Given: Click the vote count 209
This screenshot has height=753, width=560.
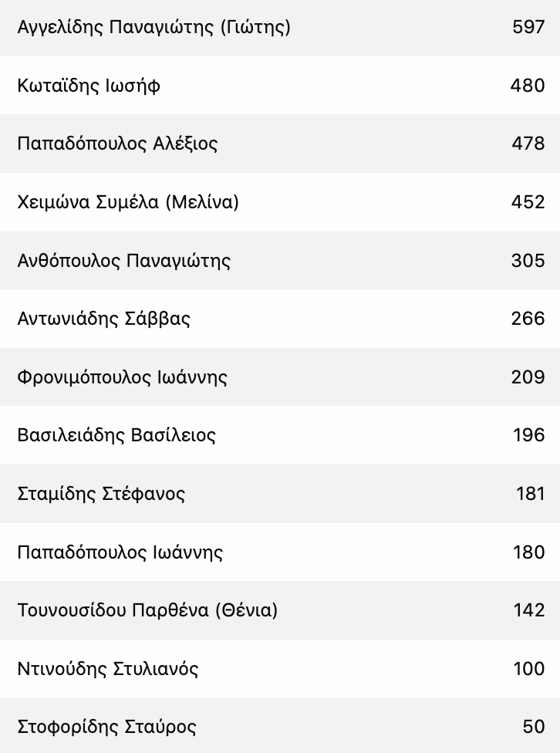Looking at the screenshot, I should (528, 377).
